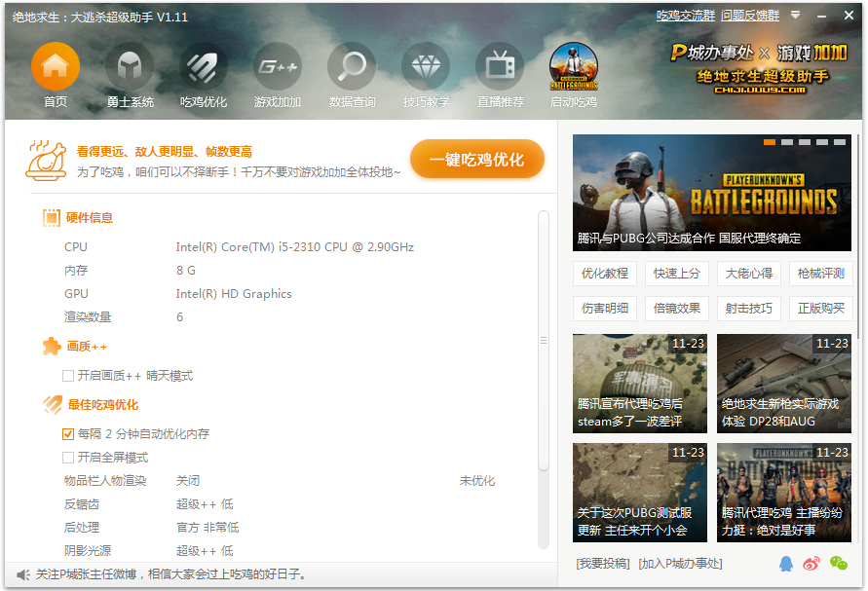Click the CPU value Intel(R) Core(TM) i5-2310
This screenshot has width=868, height=591.
295,246
